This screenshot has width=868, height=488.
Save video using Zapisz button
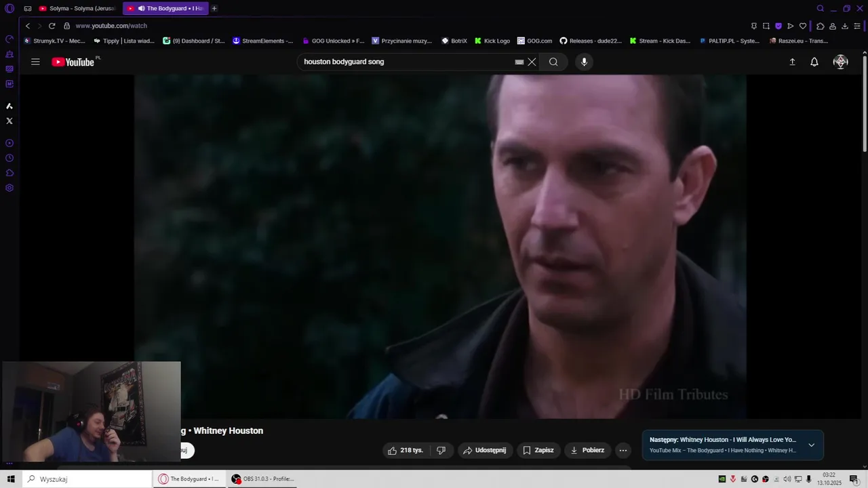pos(538,450)
